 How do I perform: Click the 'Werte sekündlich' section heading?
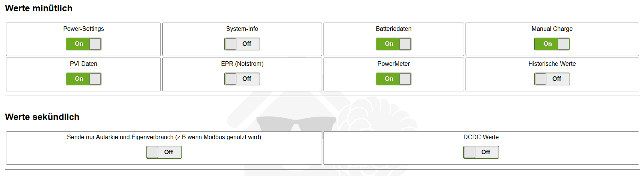point(42,117)
